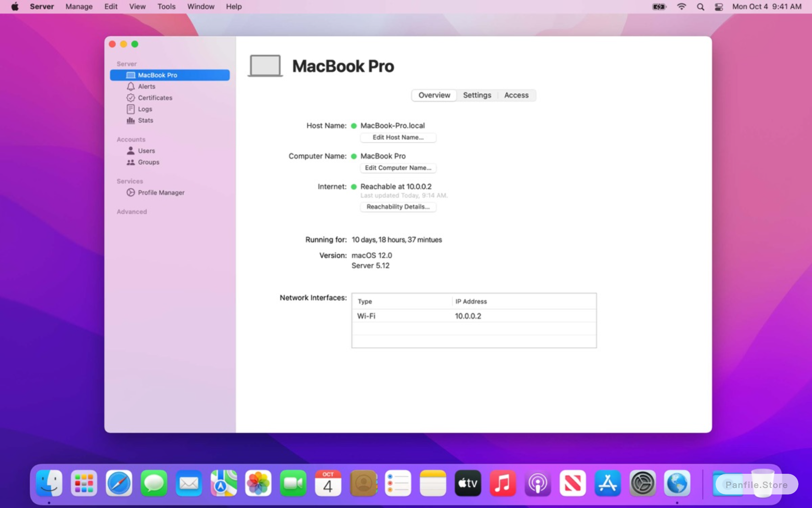Minimize the Server window
The image size is (812, 508).
(x=123, y=44)
